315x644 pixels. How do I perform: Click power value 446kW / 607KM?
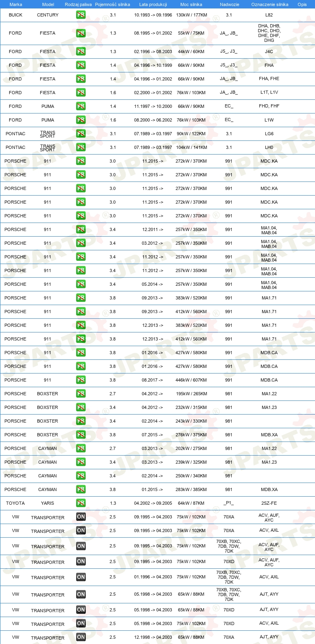(x=191, y=380)
